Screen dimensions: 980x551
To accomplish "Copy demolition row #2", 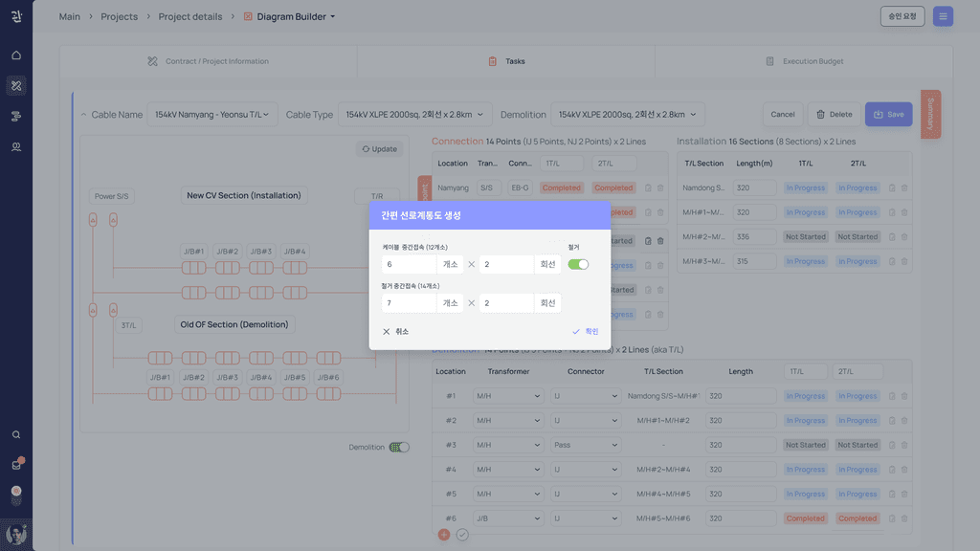I will (892, 421).
